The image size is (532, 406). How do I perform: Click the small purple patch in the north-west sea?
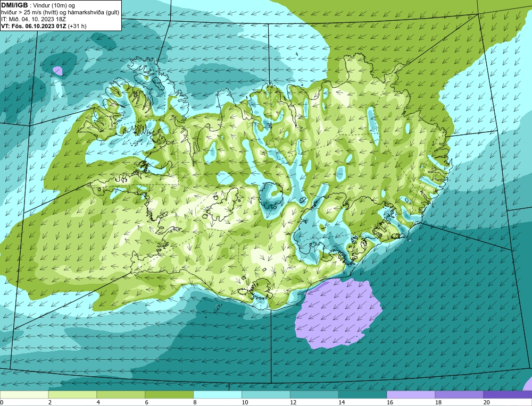click(x=57, y=71)
